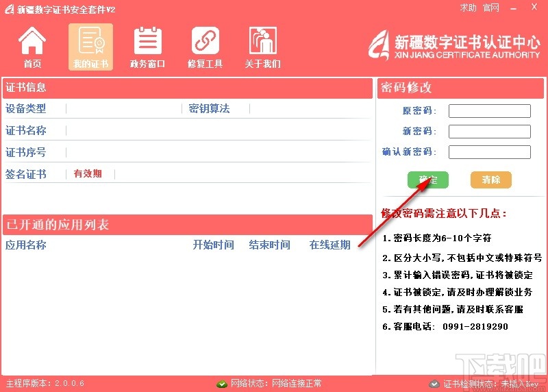
Task: Click the 新疆数字证书认证中心 logo emblem
Action: click(379, 45)
